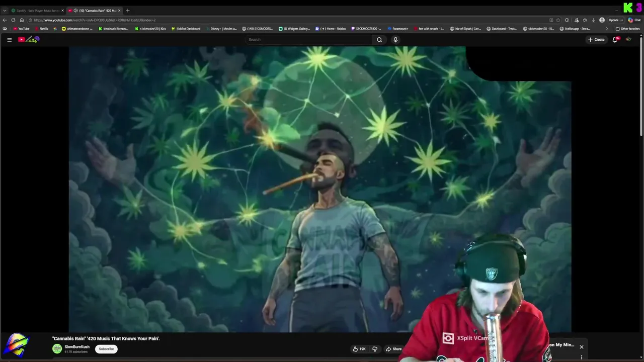Open the s1ckmodzs420 | Kick bookmark
644x362 pixels.
(x=150, y=29)
